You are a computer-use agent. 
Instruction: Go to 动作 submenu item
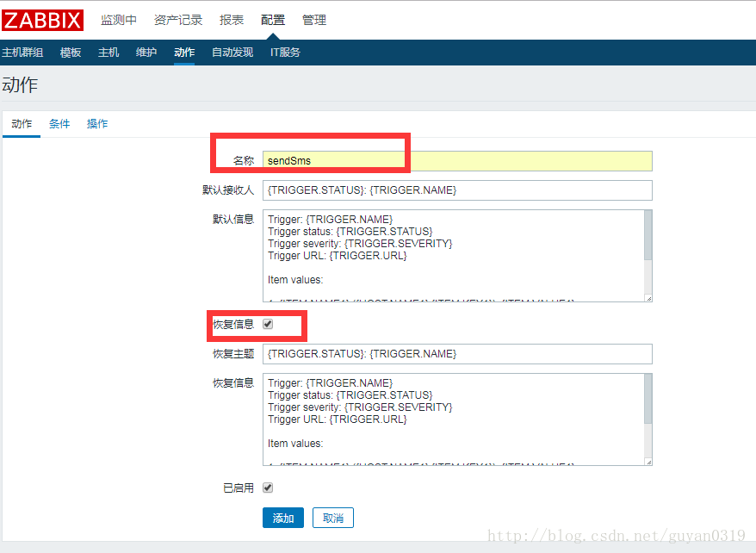pos(184,52)
